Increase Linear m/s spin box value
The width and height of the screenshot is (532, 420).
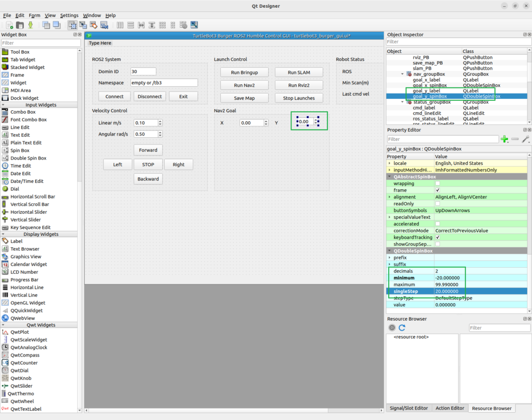click(160, 121)
